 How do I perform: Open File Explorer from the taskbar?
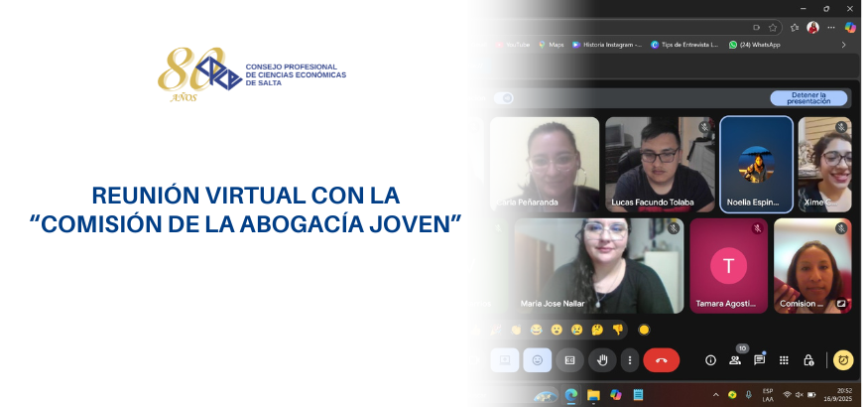[x=593, y=395]
